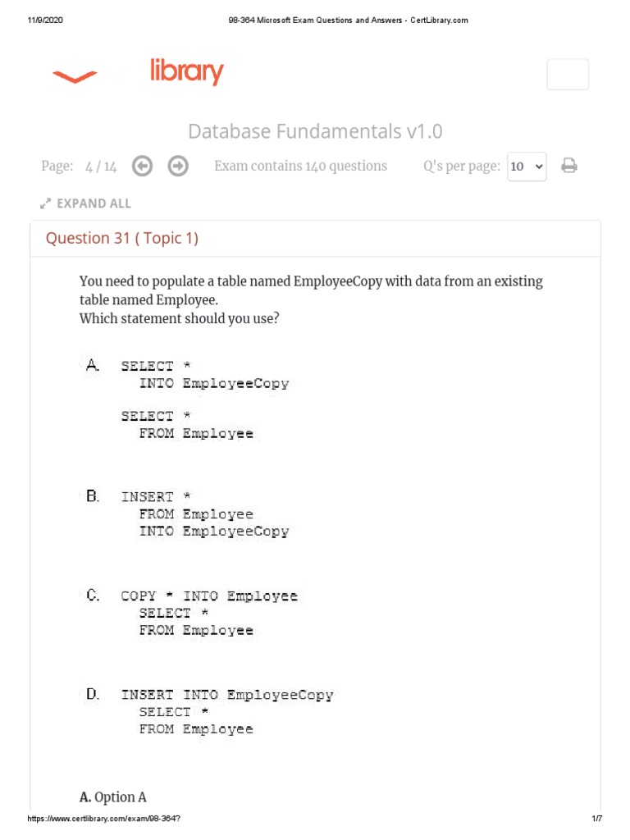Click the printer icon
The image size is (630, 840).
click(x=569, y=167)
